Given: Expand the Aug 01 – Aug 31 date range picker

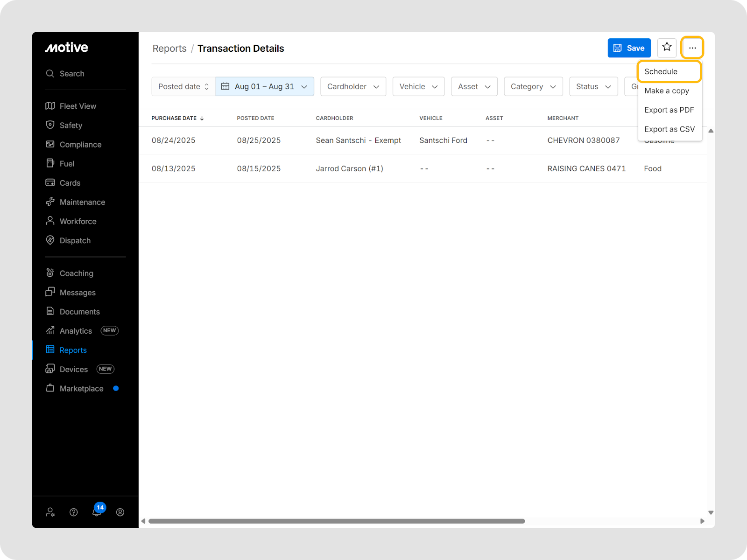Looking at the screenshot, I should click(x=265, y=86).
